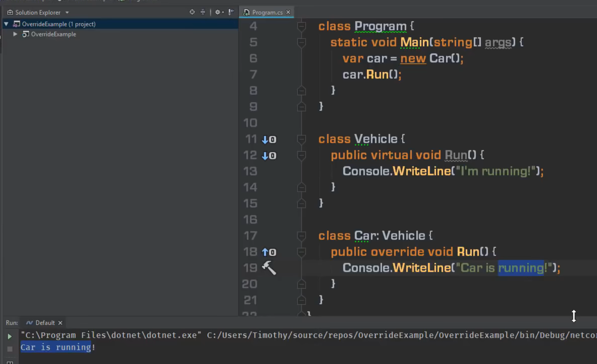Hide the Solution Explorer panel with the pin icon
The height and width of the screenshot is (364, 597).
[231, 12]
